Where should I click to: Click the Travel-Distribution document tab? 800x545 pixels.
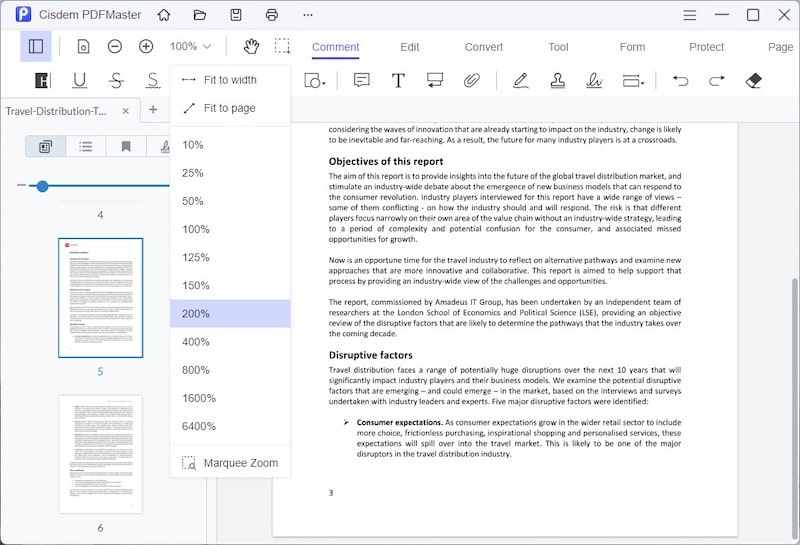[70, 111]
